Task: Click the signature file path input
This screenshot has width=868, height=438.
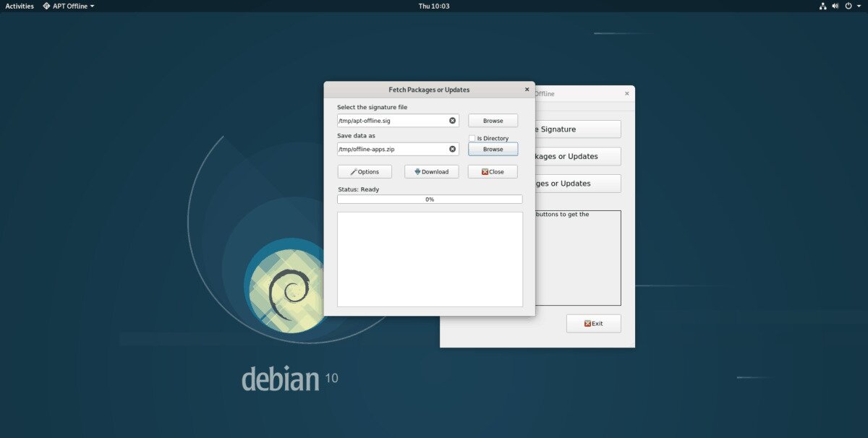Action: click(x=392, y=121)
